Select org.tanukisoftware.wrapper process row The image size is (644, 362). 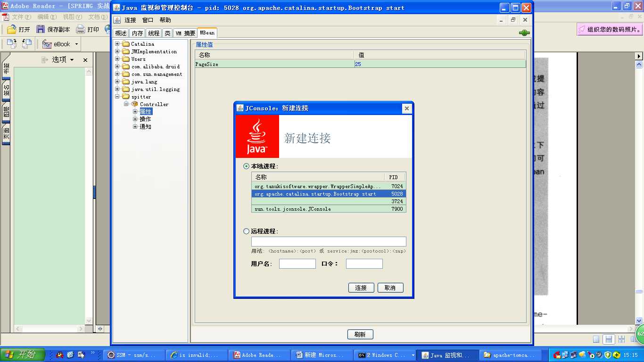[329, 186]
